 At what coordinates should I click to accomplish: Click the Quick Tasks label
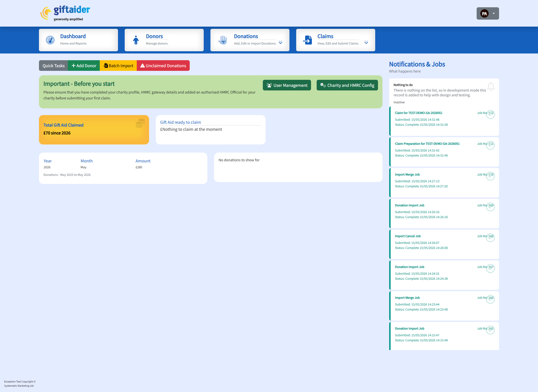[54, 66]
